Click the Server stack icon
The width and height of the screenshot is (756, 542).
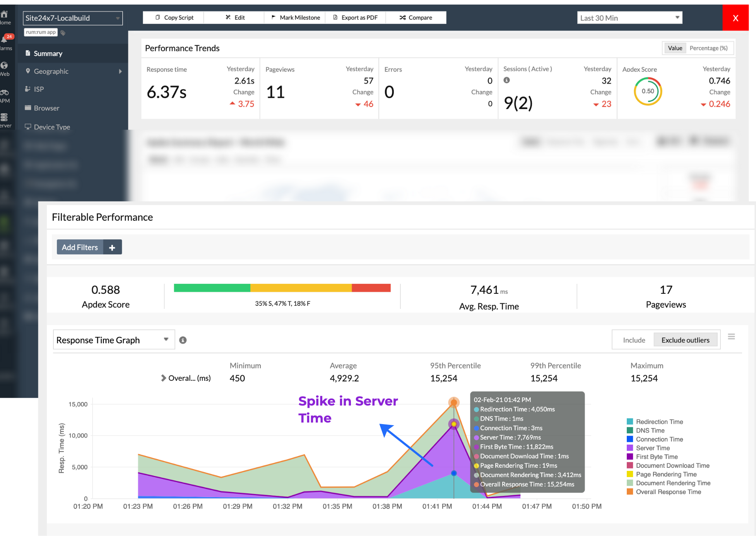[x=4, y=117]
